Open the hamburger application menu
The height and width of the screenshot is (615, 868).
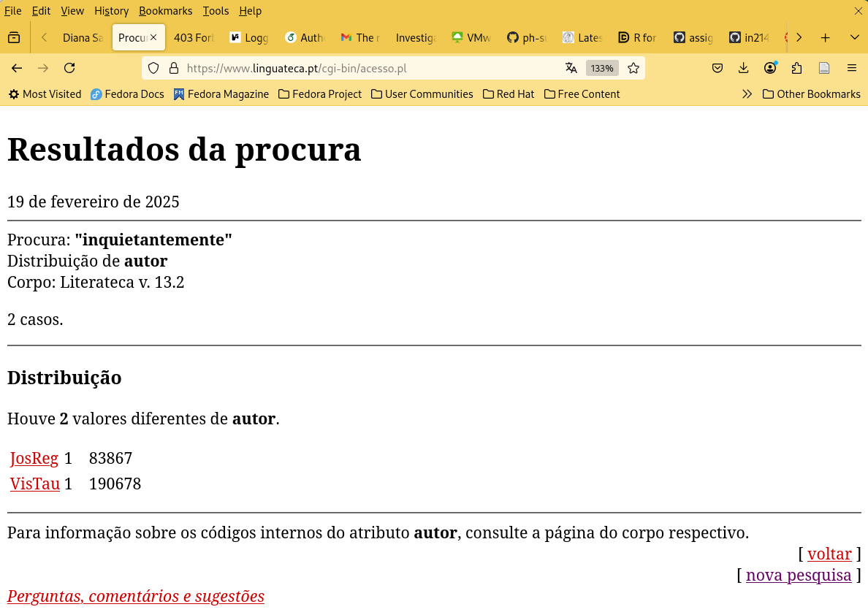point(851,67)
